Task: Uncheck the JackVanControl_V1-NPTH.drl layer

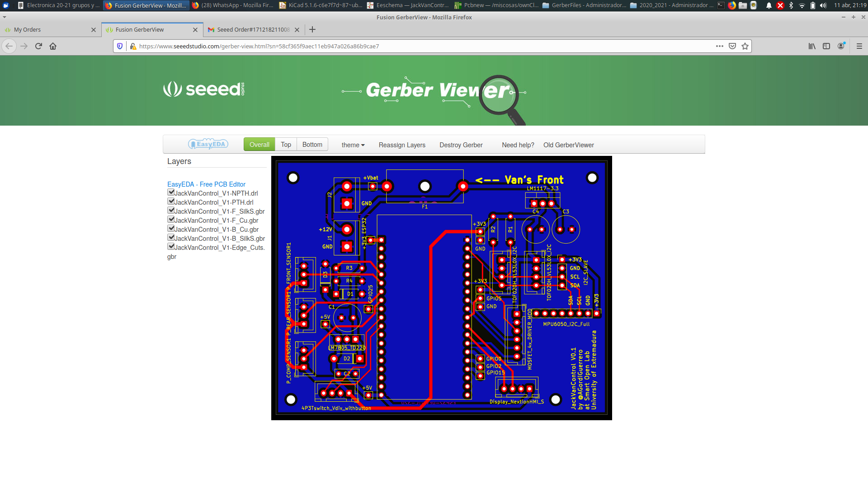Action: [171, 192]
